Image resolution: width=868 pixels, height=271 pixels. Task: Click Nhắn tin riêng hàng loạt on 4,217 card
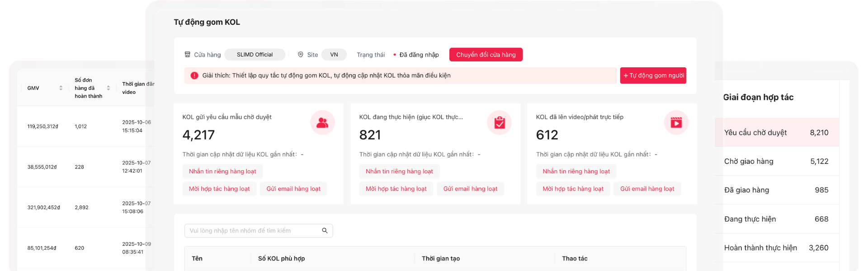[x=222, y=171]
